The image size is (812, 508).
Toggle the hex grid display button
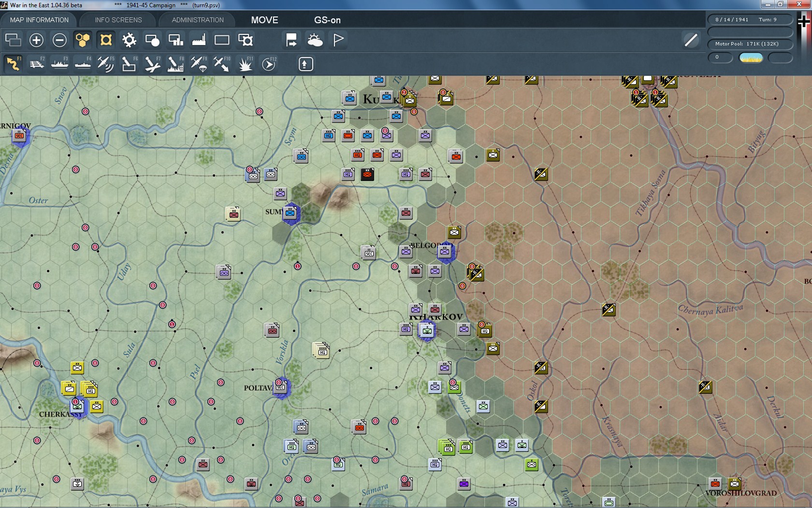83,40
